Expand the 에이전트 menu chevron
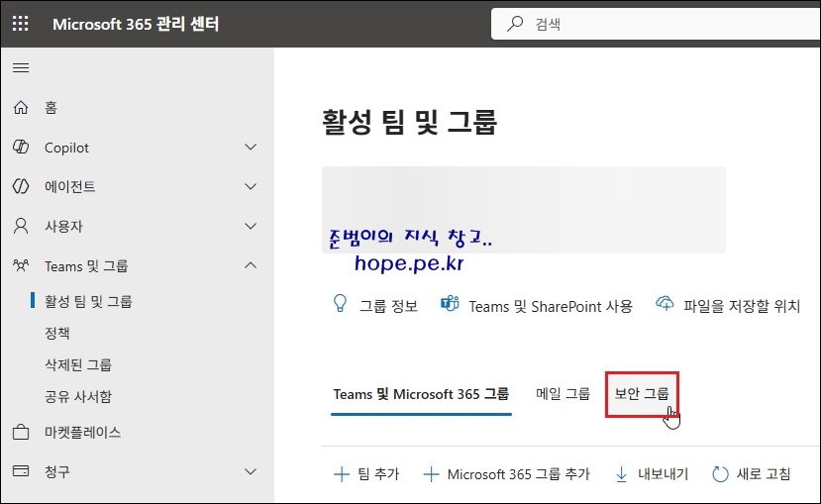821x504 pixels. pyautogui.click(x=251, y=186)
